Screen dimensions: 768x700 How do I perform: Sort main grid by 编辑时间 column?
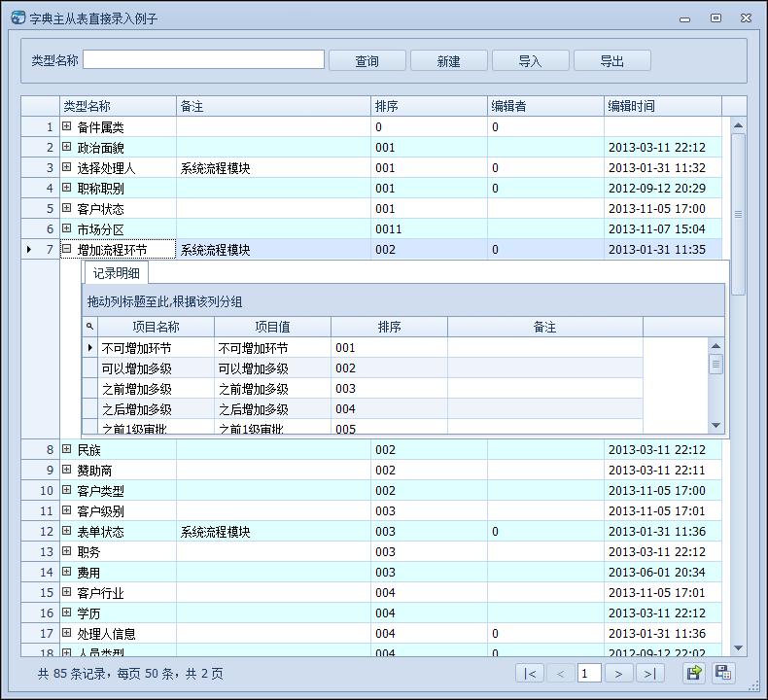pyautogui.click(x=663, y=106)
